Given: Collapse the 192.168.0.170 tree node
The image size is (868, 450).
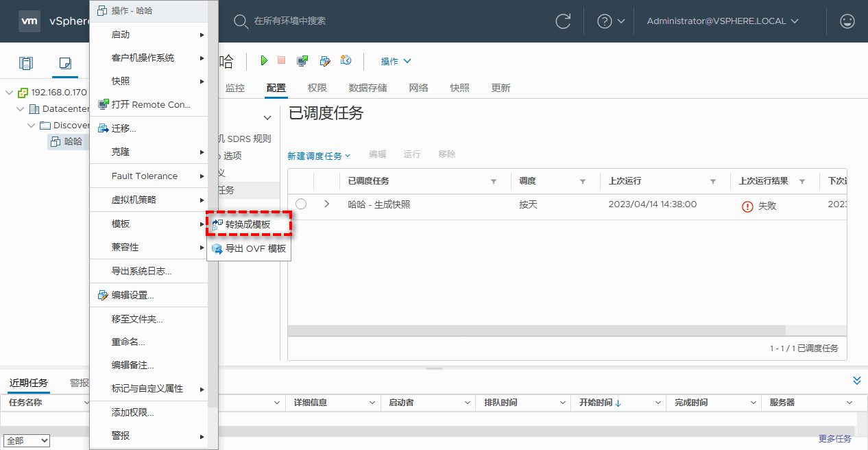Looking at the screenshot, I should (x=10, y=93).
